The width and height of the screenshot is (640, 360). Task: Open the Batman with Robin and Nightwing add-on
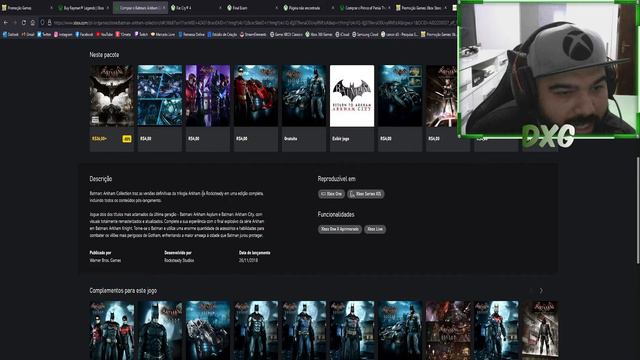tap(111, 331)
